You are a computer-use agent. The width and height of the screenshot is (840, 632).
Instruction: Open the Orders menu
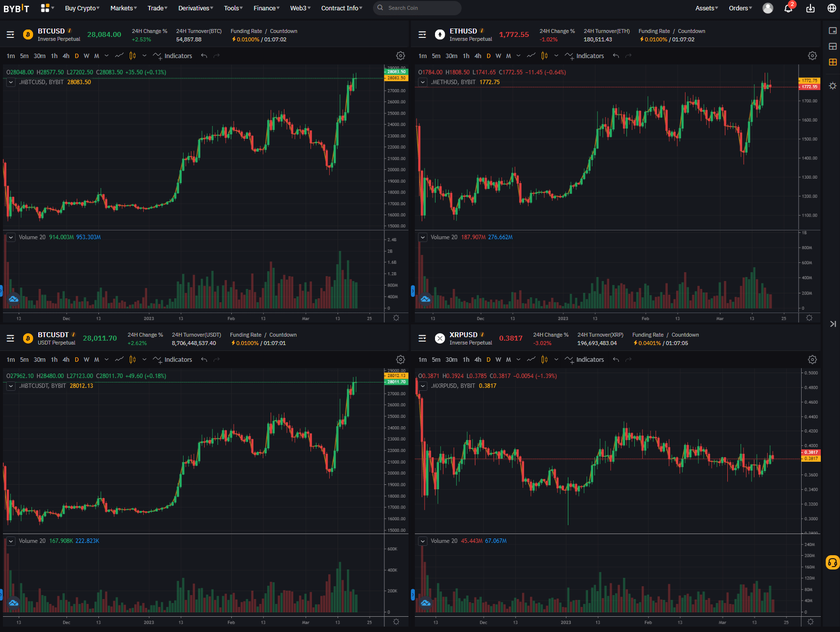click(x=740, y=8)
